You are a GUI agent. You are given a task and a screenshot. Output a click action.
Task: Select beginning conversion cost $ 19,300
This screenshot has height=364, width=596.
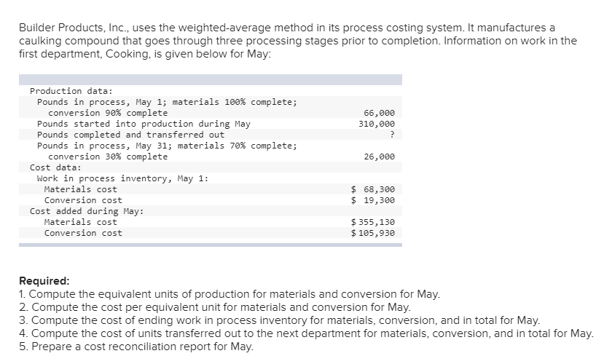click(x=373, y=200)
